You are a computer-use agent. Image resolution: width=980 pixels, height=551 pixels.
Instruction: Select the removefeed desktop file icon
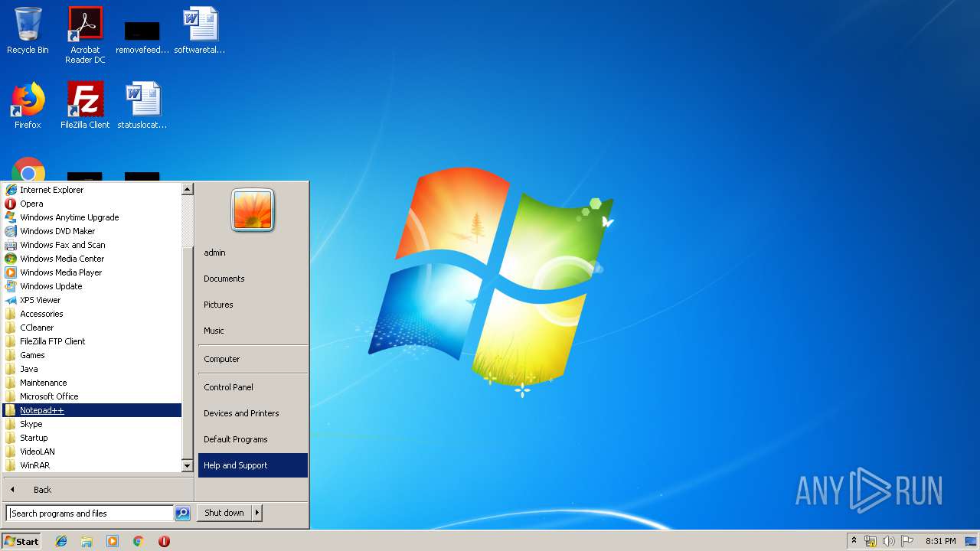point(142,37)
